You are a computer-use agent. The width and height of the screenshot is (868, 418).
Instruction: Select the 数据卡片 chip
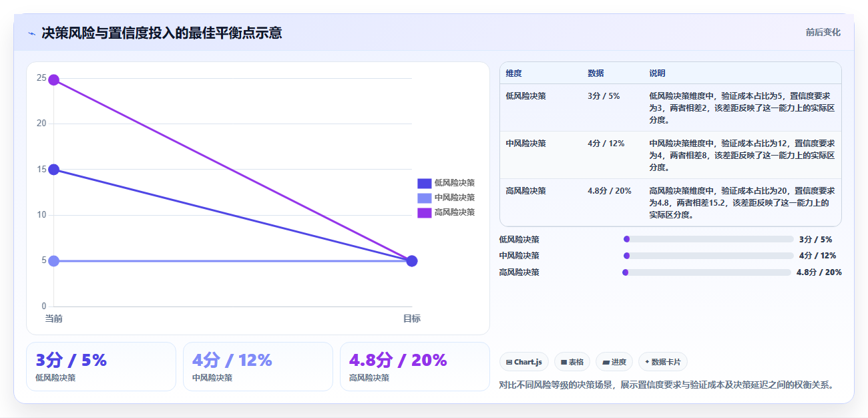coord(662,362)
